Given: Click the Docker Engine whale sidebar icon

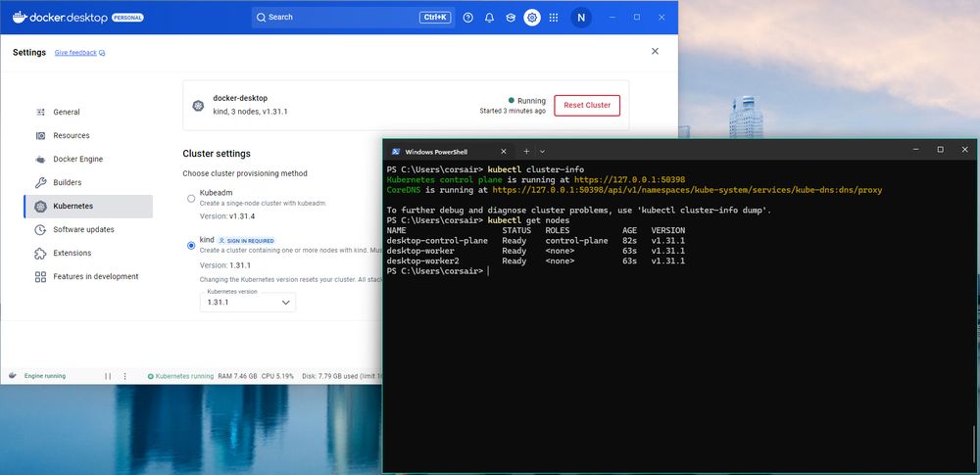Looking at the screenshot, I should coord(40,160).
